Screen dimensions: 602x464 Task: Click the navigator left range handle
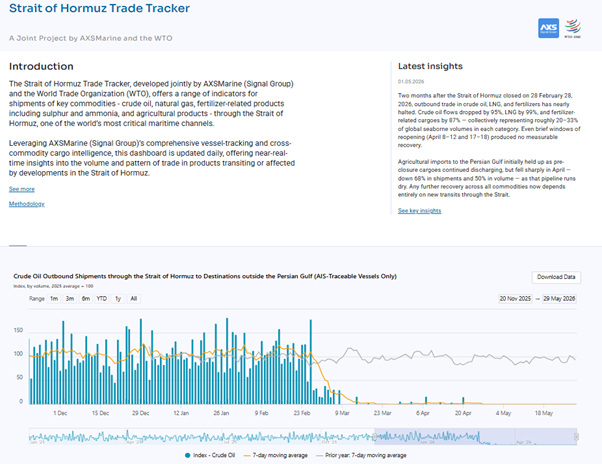(x=375, y=437)
